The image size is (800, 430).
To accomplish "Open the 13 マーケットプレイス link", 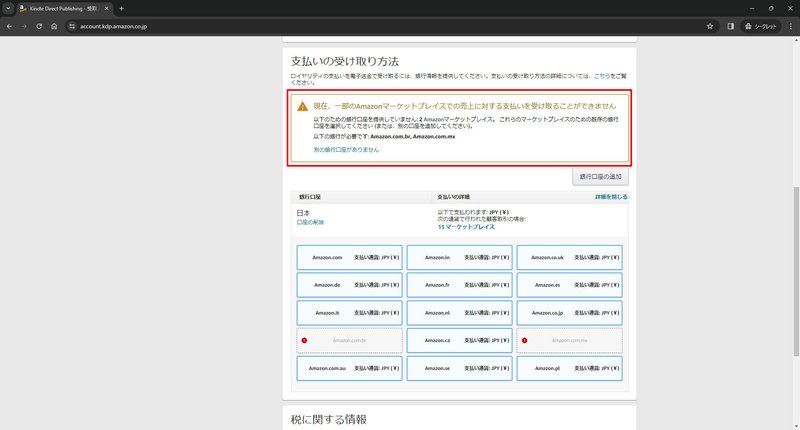I will [x=466, y=227].
